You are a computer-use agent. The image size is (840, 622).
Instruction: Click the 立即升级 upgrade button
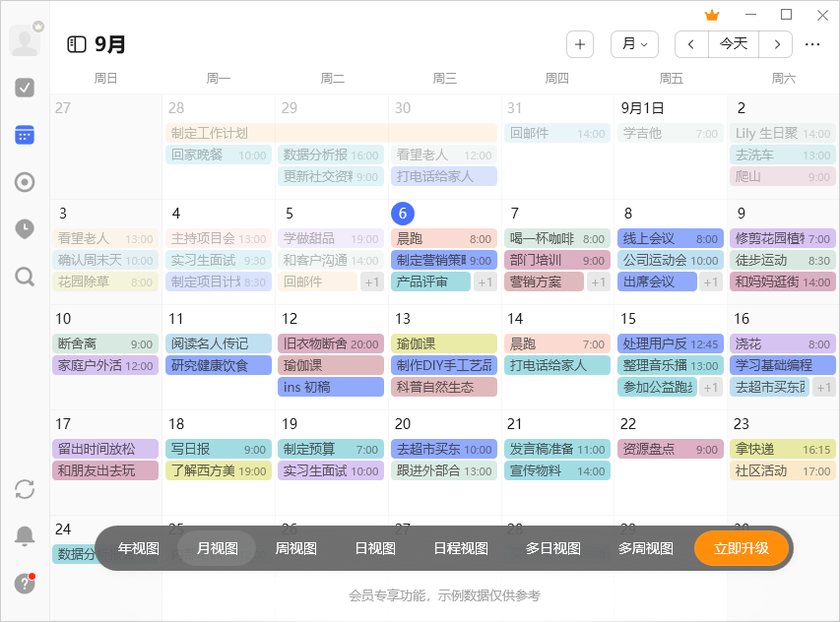click(742, 548)
